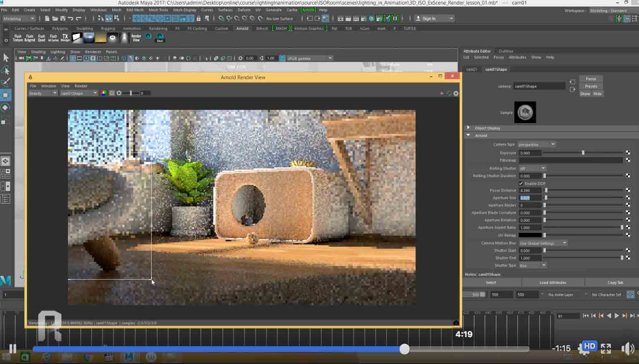Select the Maya Select tool arrow
The width and height of the screenshot is (639, 364).
[6, 57]
